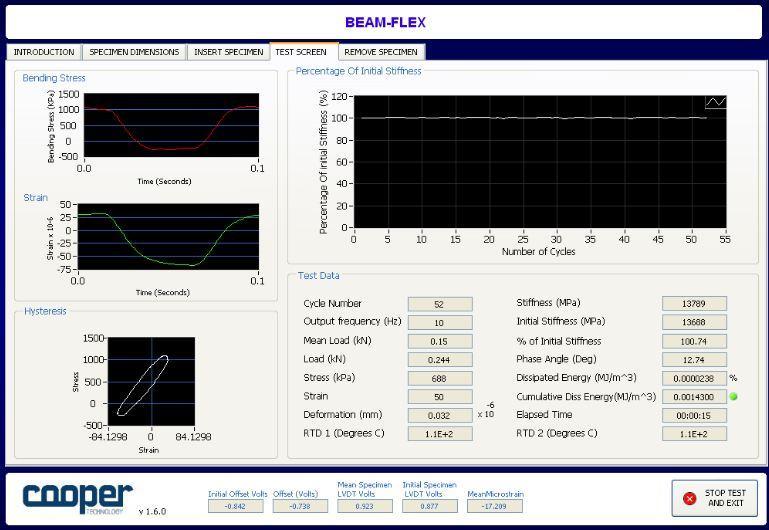This screenshot has height=530, width=769.
Task: Click the Strain graph heading
Action: coord(36,198)
